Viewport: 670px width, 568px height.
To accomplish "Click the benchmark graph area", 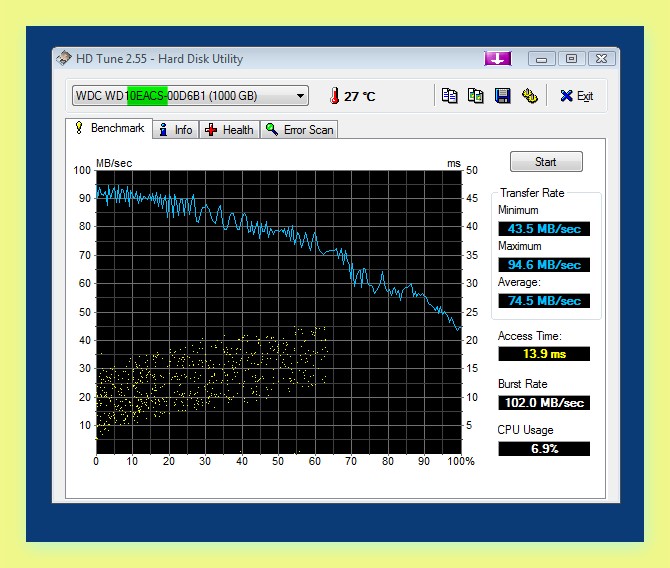I will click(279, 312).
